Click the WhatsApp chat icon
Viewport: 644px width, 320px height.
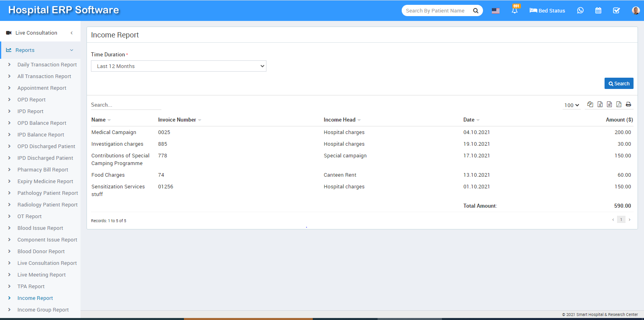(x=580, y=10)
